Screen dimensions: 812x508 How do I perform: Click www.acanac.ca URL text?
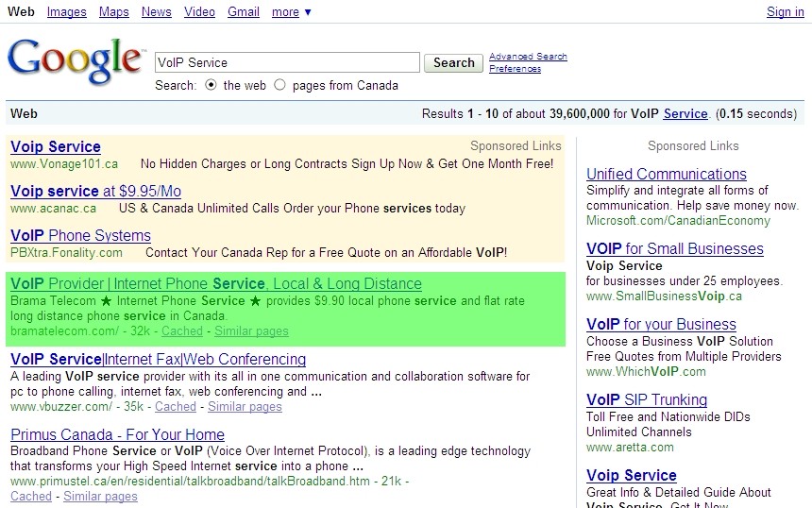pyautogui.click(x=53, y=209)
